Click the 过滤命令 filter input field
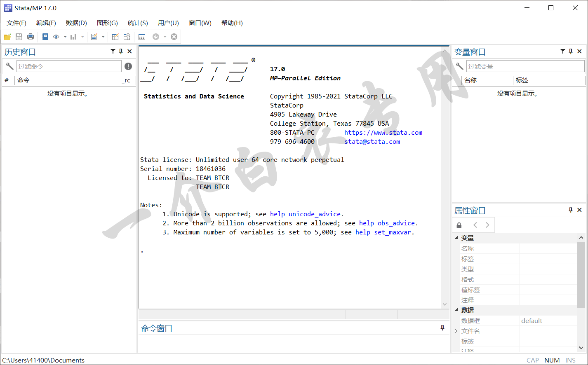Image resolution: width=588 pixels, height=365 pixels. click(x=69, y=66)
